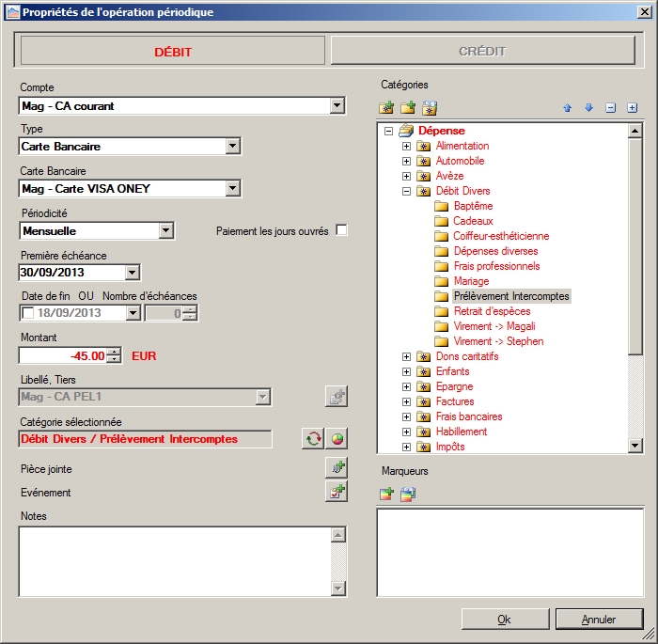Collapse all categories with minus icon

point(611,108)
